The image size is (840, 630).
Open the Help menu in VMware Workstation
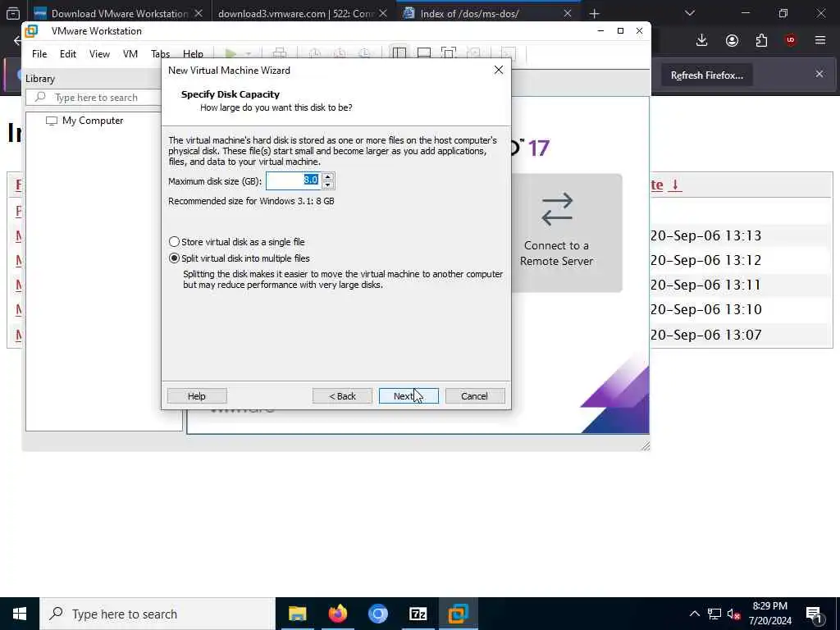193,53
